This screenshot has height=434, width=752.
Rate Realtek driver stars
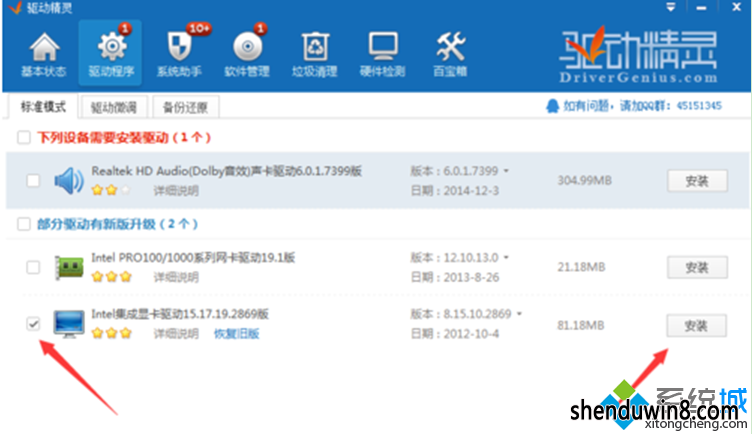pos(111,190)
